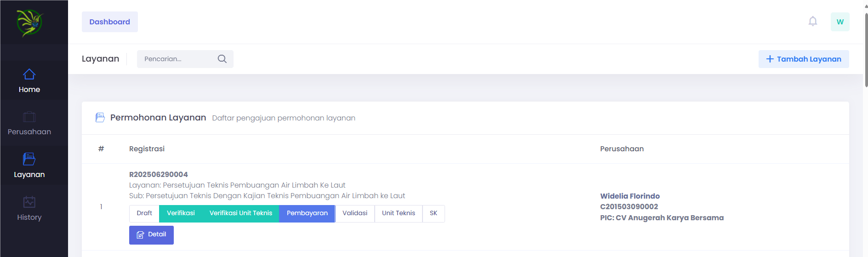Screen dimensions: 868x257
Task: Open the Home sidebar icon
Action: 29,74
